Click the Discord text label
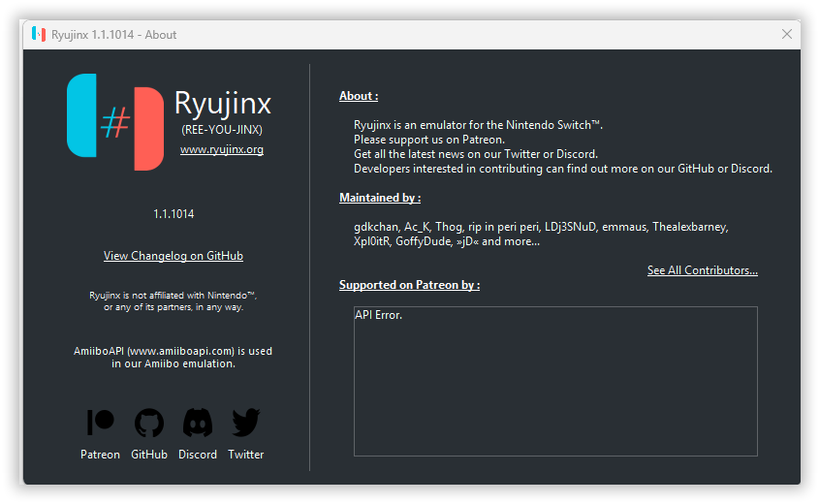This screenshot has width=820, height=504. 198,455
